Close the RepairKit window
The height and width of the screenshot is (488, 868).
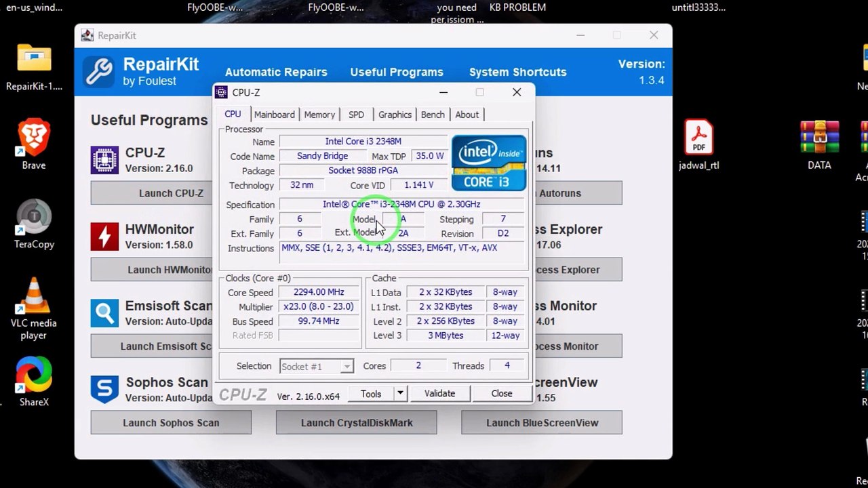click(x=654, y=35)
